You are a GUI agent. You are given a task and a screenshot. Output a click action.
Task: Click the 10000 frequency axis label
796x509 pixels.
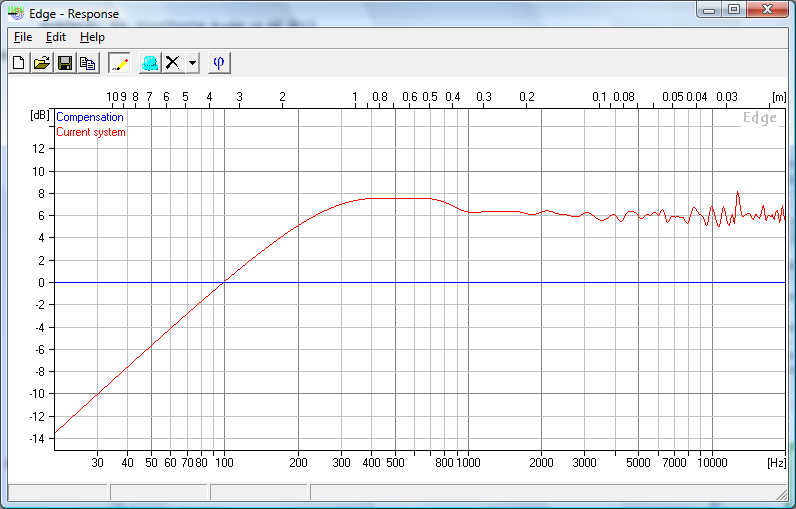(x=712, y=462)
